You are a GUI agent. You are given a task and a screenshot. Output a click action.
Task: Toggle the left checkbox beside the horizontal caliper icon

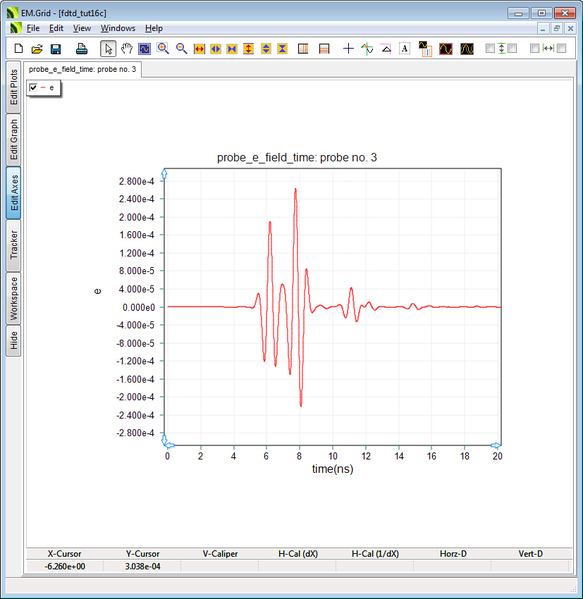pos(535,48)
